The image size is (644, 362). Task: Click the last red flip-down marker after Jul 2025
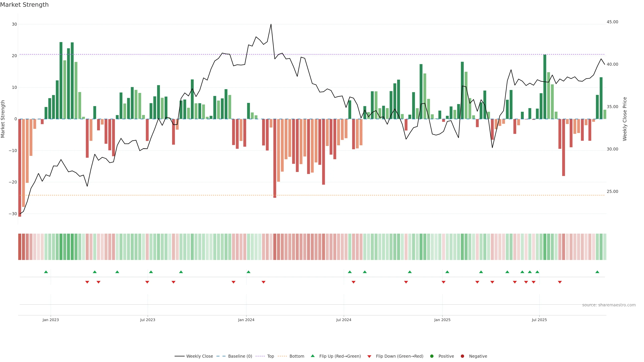tap(560, 282)
